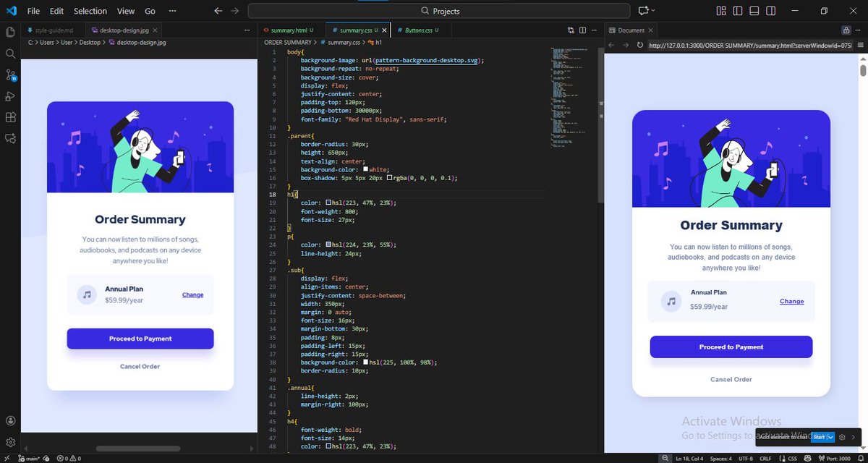The width and height of the screenshot is (868, 463).
Task: Click the hsl swatch on line 24
Action: tap(329, 245)
